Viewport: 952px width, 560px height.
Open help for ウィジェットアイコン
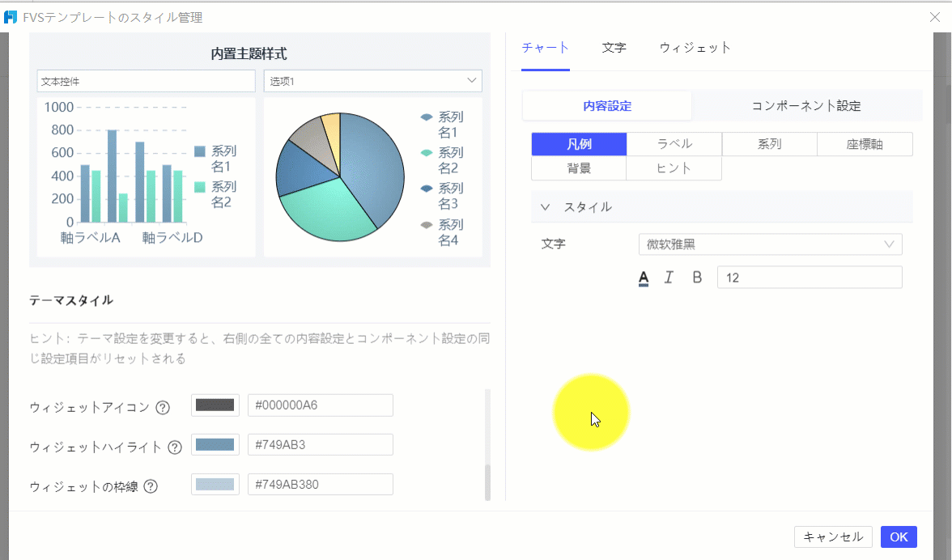coord(163,408)
